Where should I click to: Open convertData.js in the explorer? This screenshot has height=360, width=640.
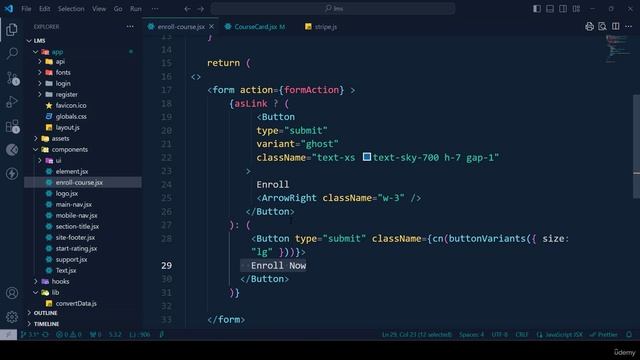[x=76, y=303]
